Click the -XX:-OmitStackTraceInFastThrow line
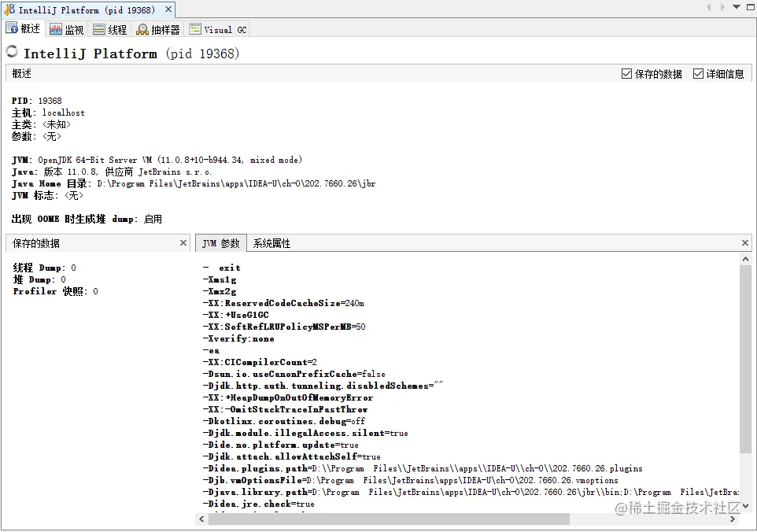The image size is (757, 532). coord(286,409)
